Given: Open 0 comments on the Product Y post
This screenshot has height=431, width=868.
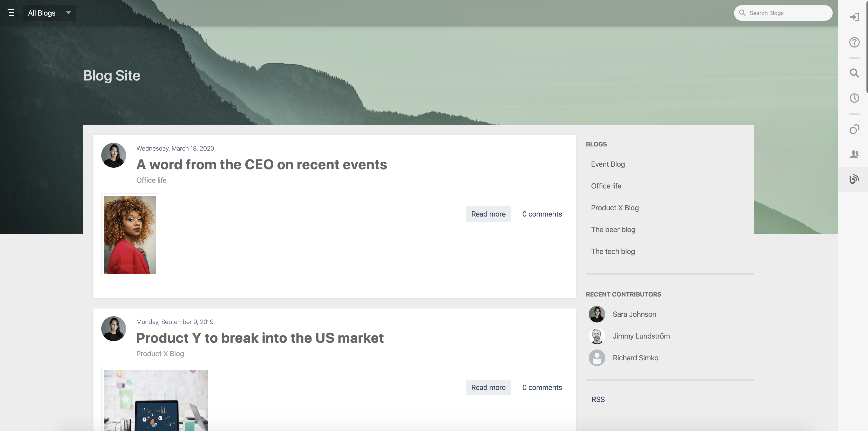Looking at the screenshot, I should point(542,388).
